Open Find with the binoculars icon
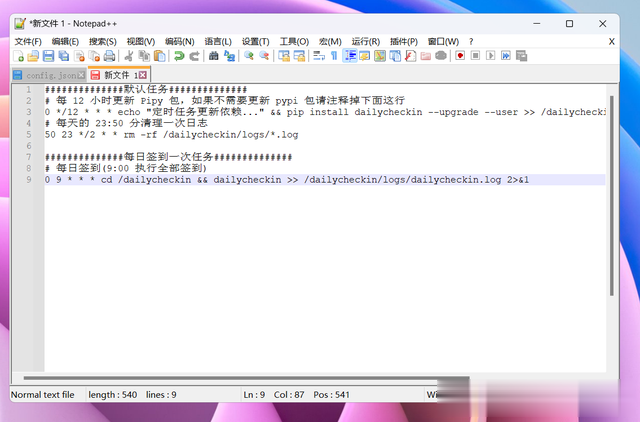Image resolution: width=640 pixels, height=422 pixels. (x=213, y=56)
